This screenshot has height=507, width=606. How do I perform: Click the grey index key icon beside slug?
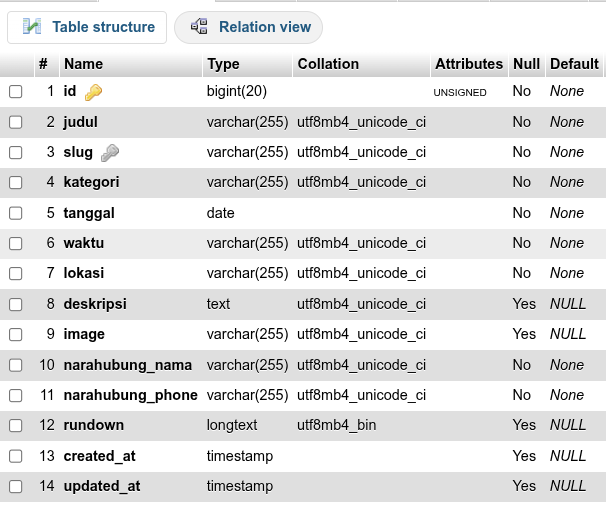point(110,152)
